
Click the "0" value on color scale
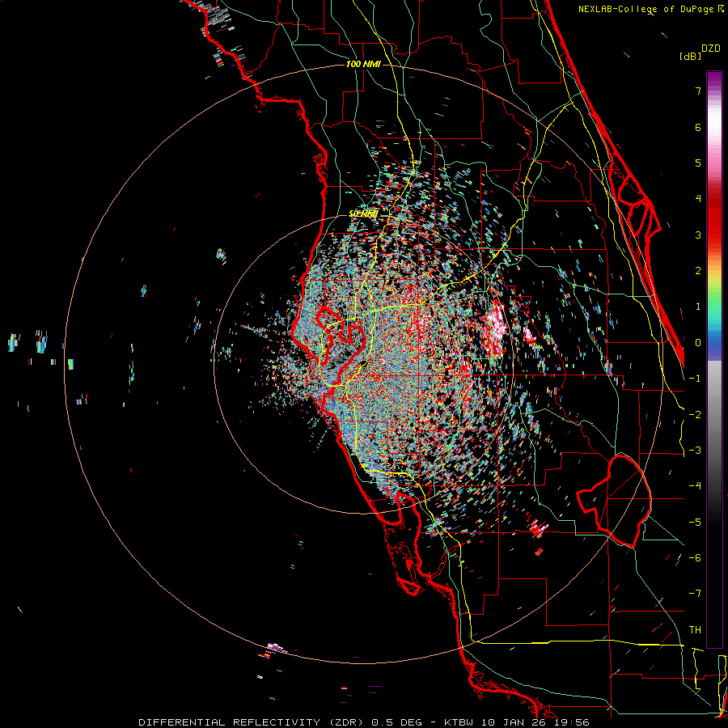tap(698, 343)
